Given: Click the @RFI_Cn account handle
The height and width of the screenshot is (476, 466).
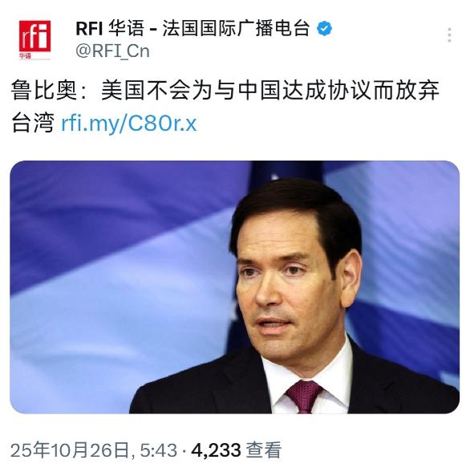Looking at the screenshot, I should 112,51.
